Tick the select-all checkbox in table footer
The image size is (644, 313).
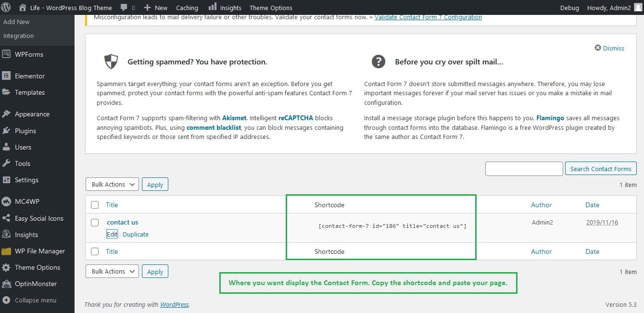point(95,251)
